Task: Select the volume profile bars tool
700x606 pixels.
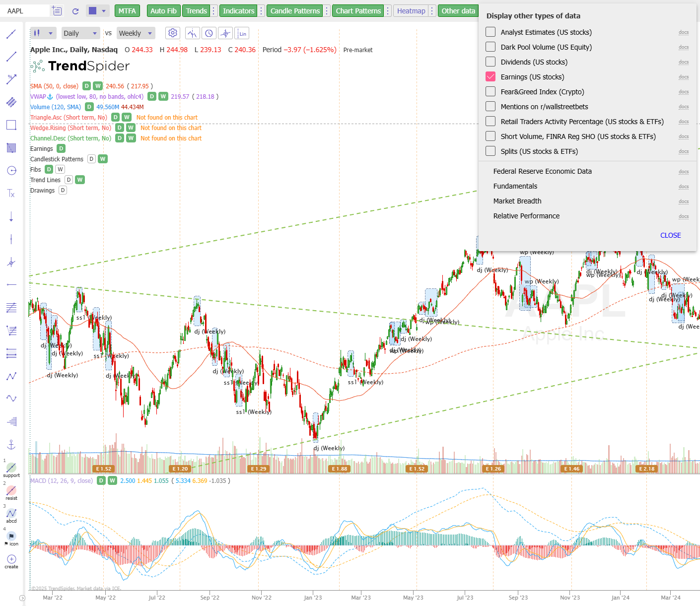Action: [x=11, y=421]
